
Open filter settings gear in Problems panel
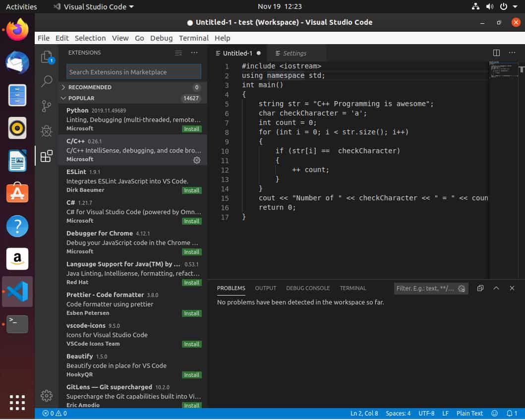tap(462, 289)
